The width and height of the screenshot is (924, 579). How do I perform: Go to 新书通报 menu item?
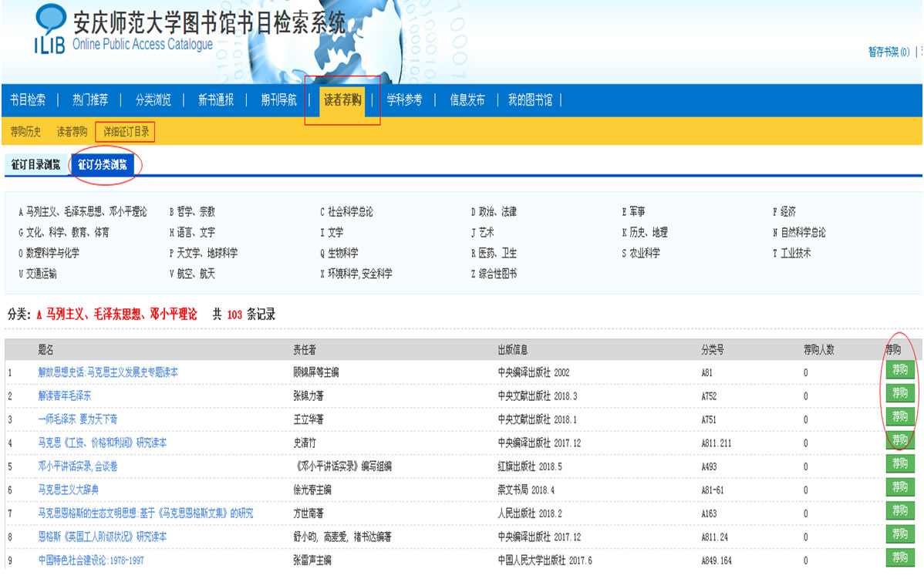click(x=216, y=99)
